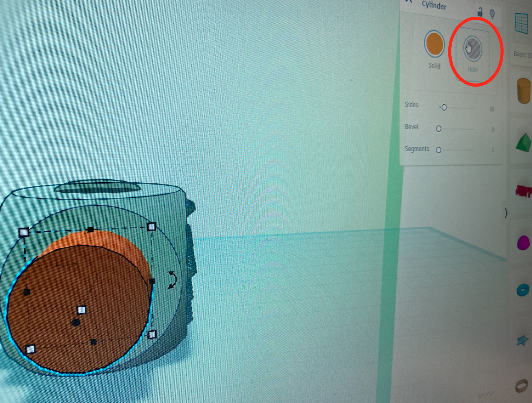Click the lock editing padlock icon
The width and height of the screenshot is (532, 403).
pos(480,12)
